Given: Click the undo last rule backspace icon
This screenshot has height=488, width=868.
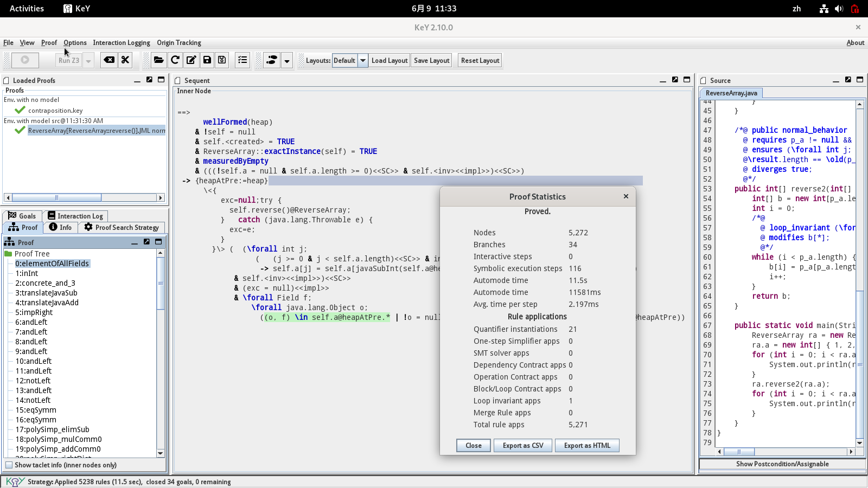Looking at the screenshot, I should point(109,60).
